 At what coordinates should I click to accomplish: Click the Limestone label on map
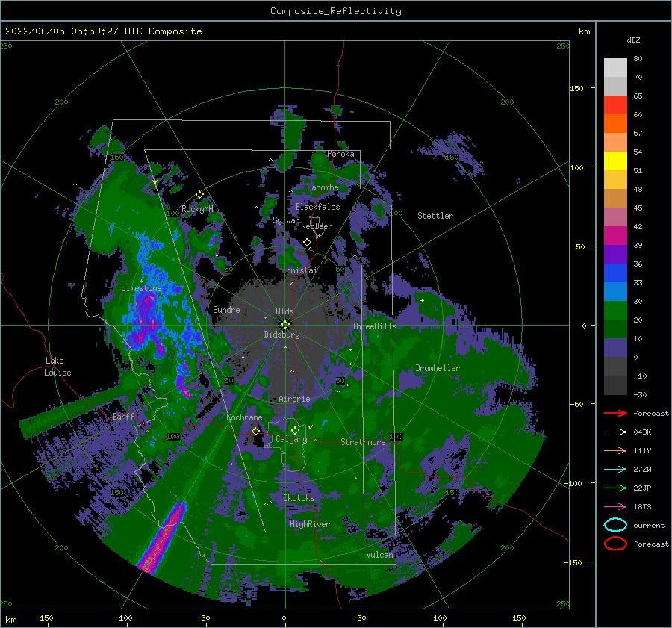[141, 288]
